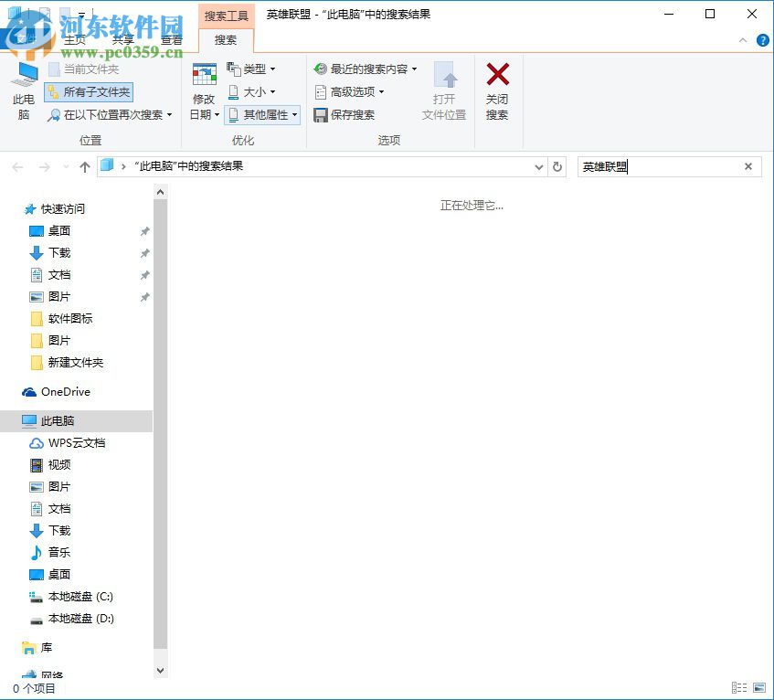Select OneDrive in the navigation pane
The image size is (774, 700).
pos(64,391)
